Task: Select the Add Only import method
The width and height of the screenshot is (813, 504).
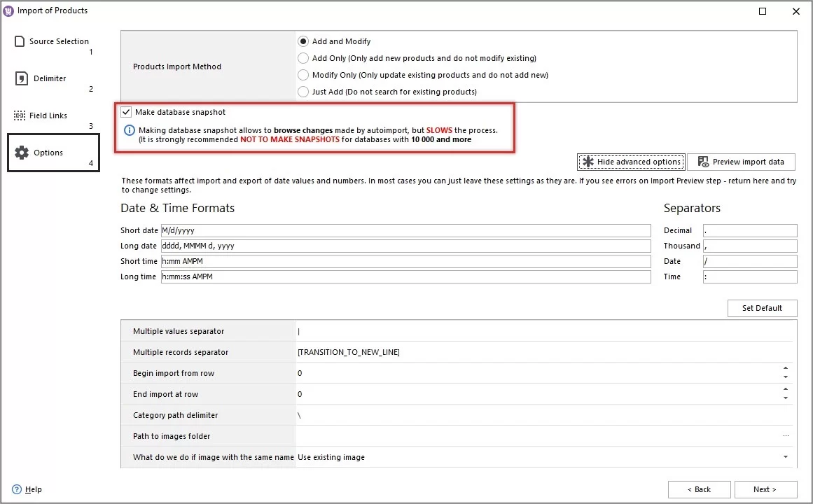Action: (x=303, y=58)
